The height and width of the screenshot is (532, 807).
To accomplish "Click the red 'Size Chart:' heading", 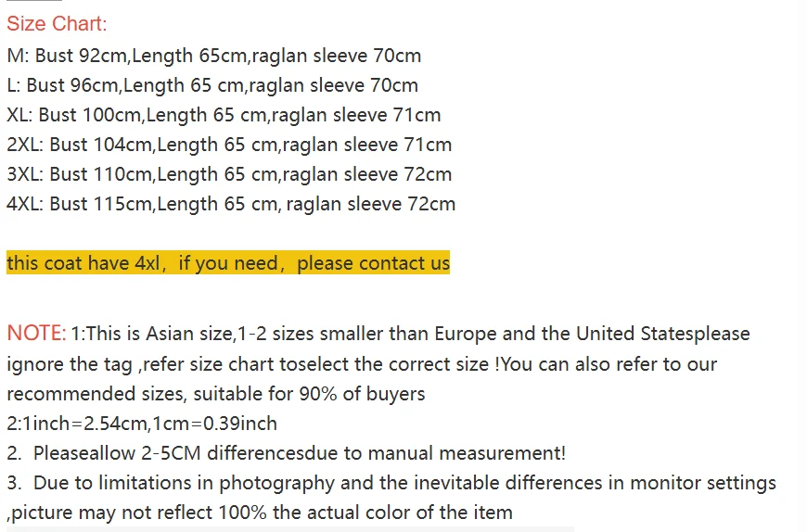I will (57, 24).
